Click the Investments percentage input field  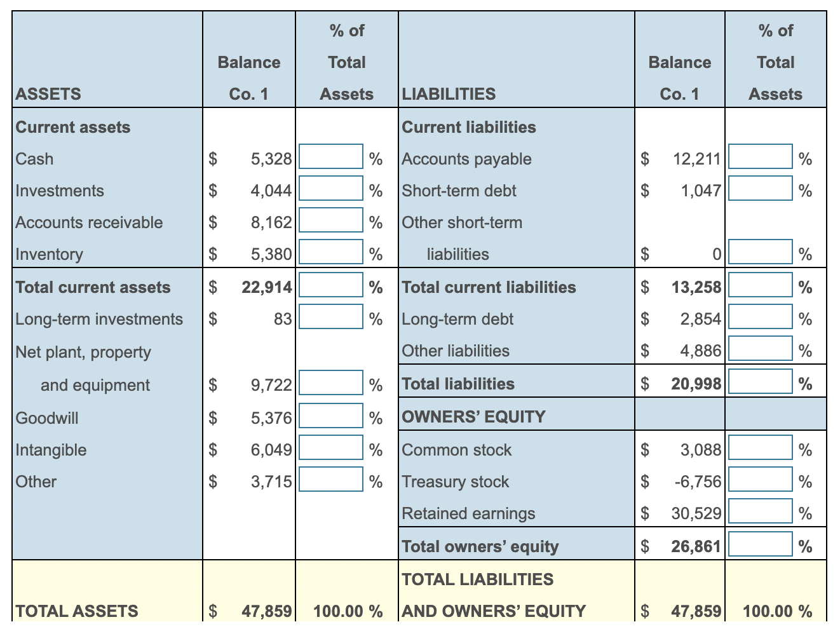coord(330,188)
